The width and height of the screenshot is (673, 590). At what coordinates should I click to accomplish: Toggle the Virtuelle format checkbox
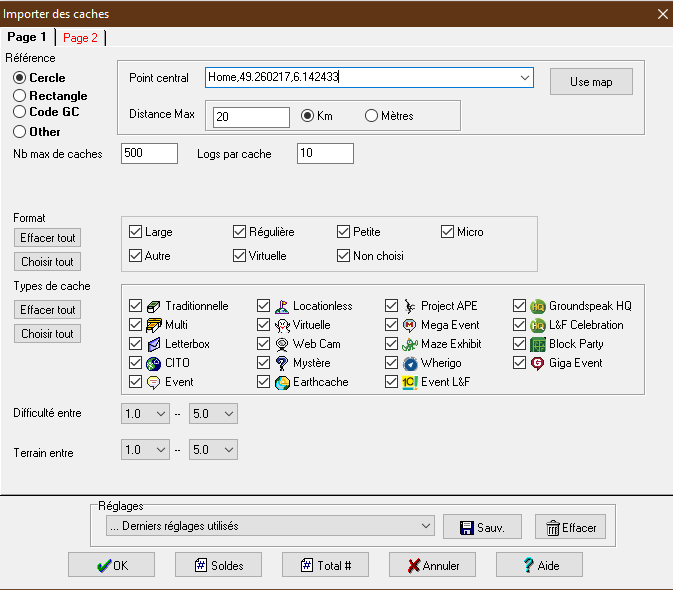point(240,256)
